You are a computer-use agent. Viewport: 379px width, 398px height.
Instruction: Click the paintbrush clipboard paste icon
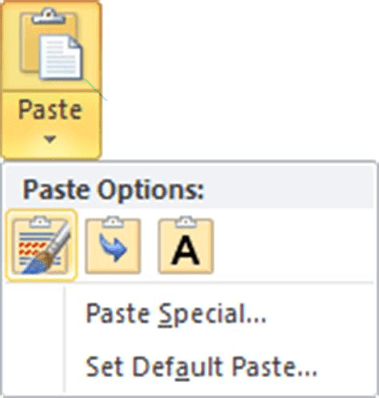(42, 245)
